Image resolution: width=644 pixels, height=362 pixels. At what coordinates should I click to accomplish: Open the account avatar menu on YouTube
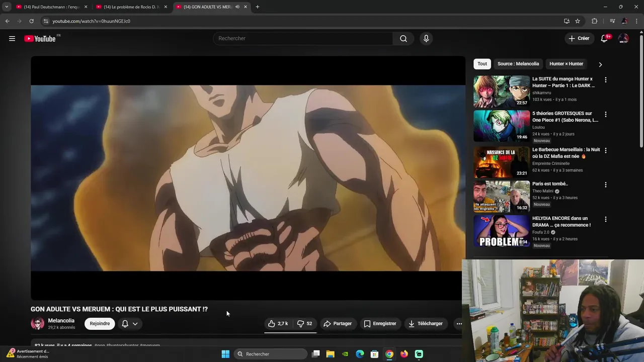[x=623, y=39]
